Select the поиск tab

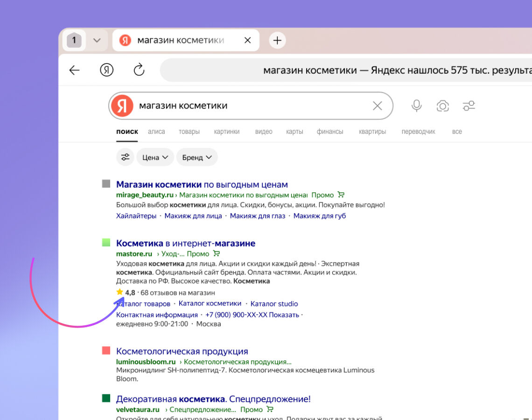tap(127, 132)
